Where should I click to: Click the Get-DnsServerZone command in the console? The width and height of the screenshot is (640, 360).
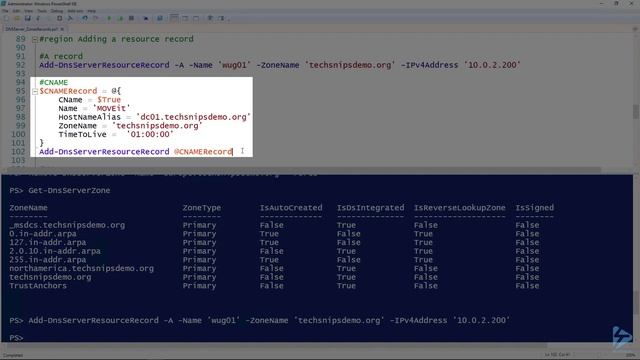[69, 191]
